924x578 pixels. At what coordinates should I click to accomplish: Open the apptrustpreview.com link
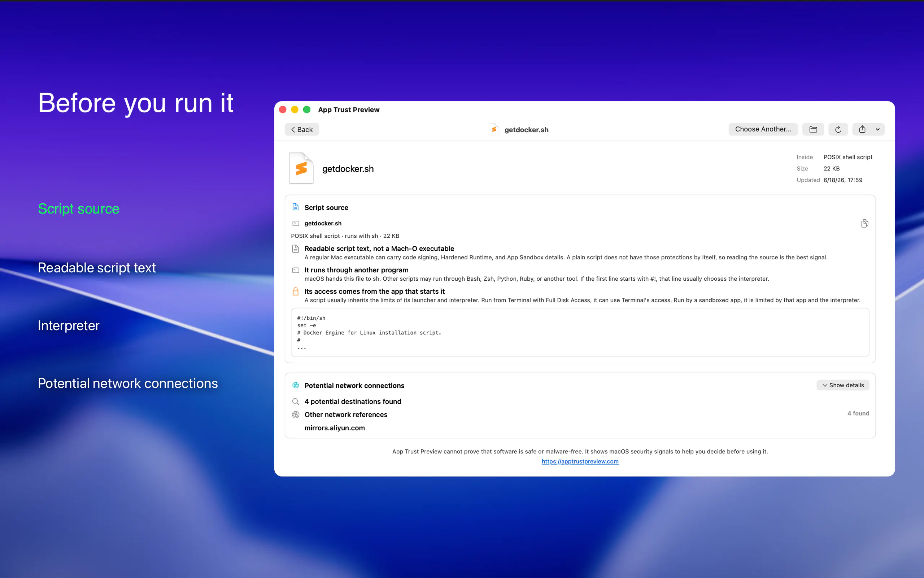(580, 461)
